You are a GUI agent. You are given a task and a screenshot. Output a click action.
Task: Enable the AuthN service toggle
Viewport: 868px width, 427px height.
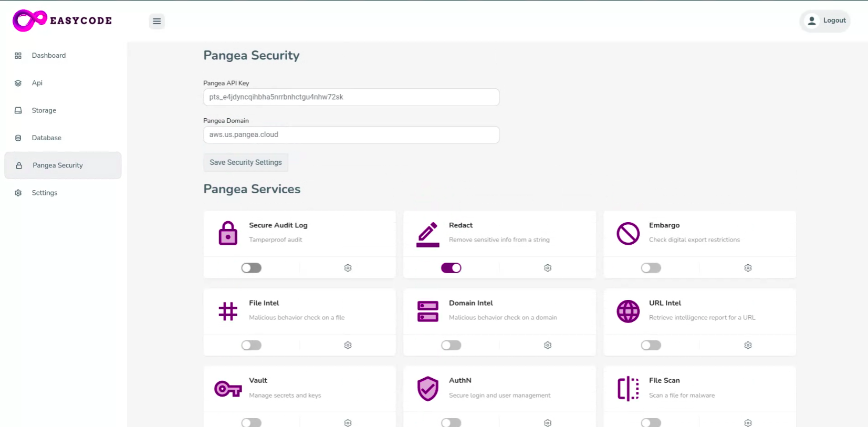[x=451, y=422]
